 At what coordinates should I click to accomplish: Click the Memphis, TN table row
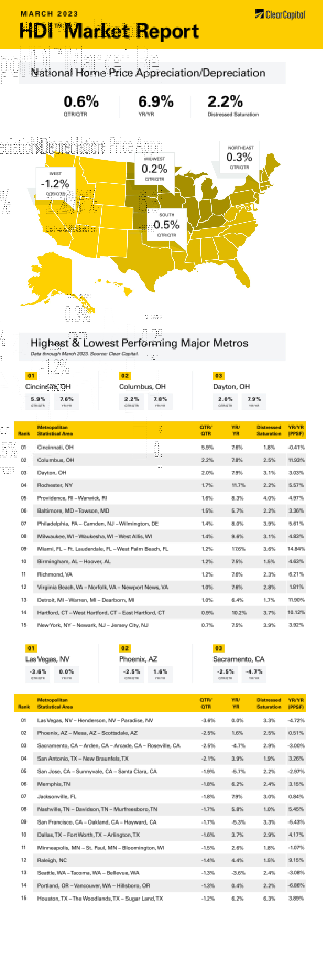tap(160, 784)
